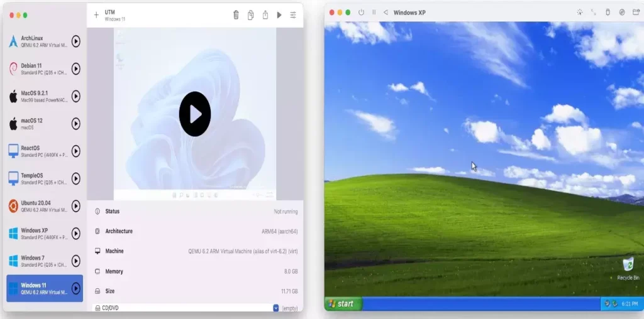Share the selected VM using the share icon
The width and height of the screenshot is (644, 319).
tap(265, 15)
